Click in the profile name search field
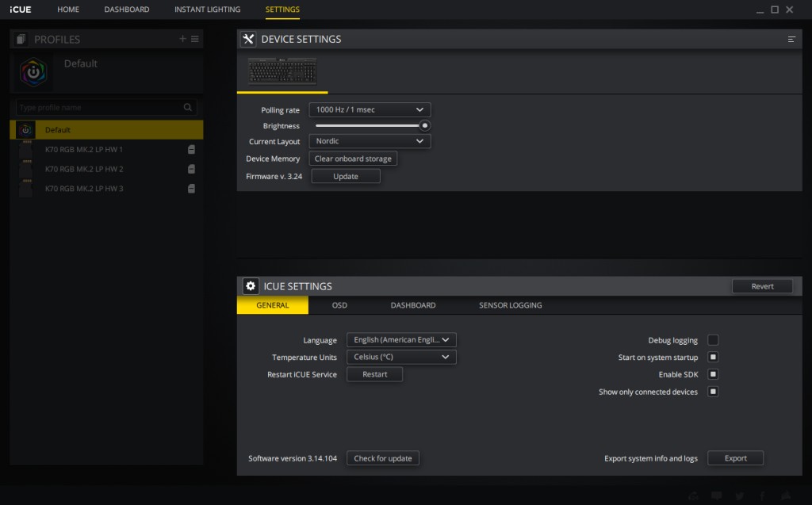Screen dimensions: 812x505 [x=106, y=107]
